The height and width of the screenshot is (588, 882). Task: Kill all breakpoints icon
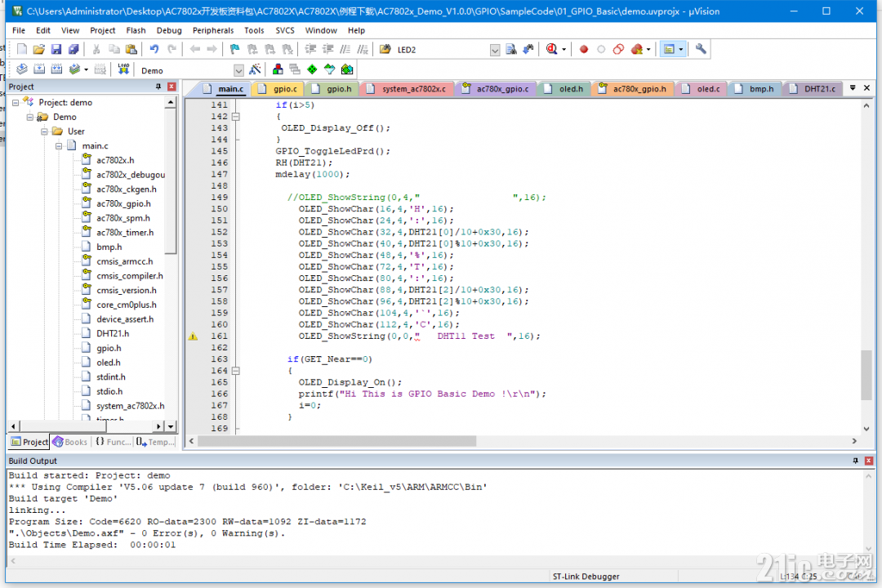click(x=636, y=50)
